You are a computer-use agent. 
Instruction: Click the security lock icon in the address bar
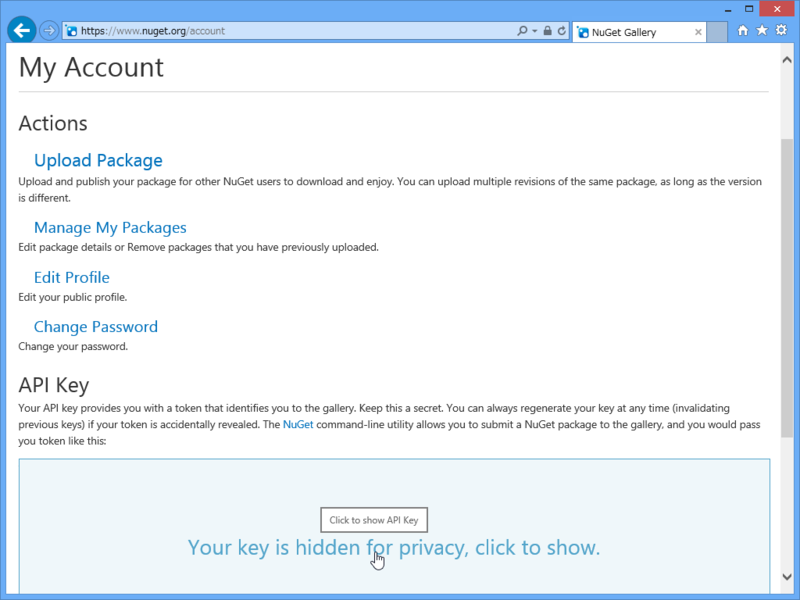(548, 31)
